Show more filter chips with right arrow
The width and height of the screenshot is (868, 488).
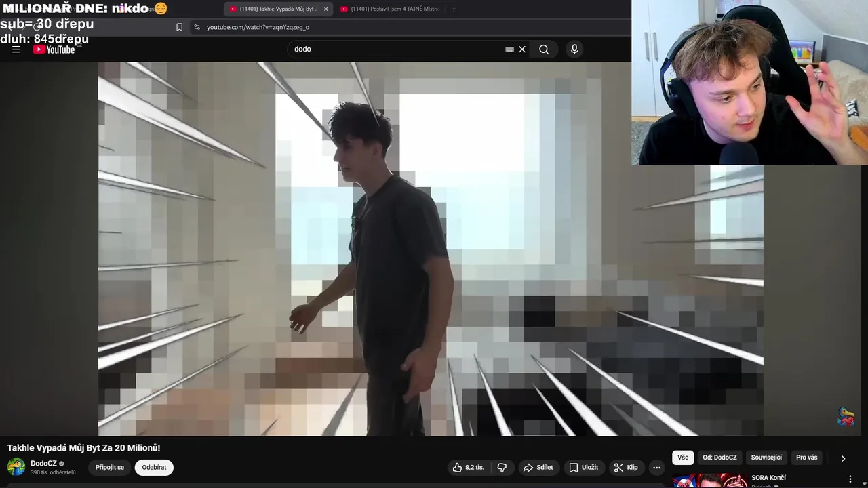point(843,458)
